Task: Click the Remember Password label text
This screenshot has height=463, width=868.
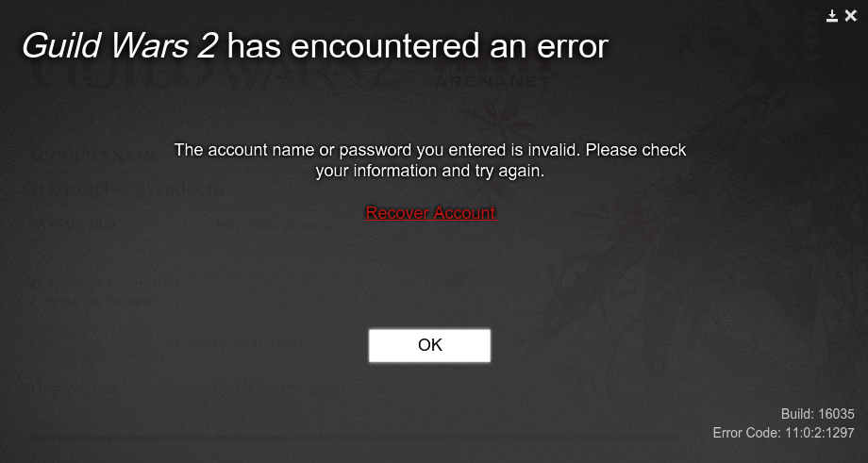Action: 100,302
